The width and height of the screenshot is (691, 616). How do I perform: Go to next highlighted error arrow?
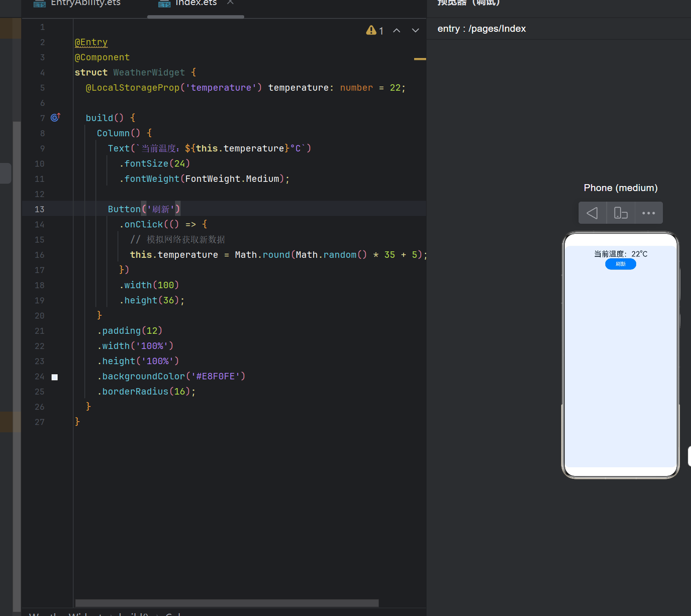click(416, 30)
